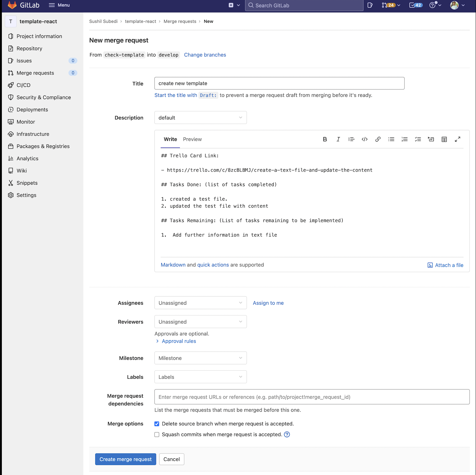
Task: Open merge requests counter showing 24
Action: 391,5
